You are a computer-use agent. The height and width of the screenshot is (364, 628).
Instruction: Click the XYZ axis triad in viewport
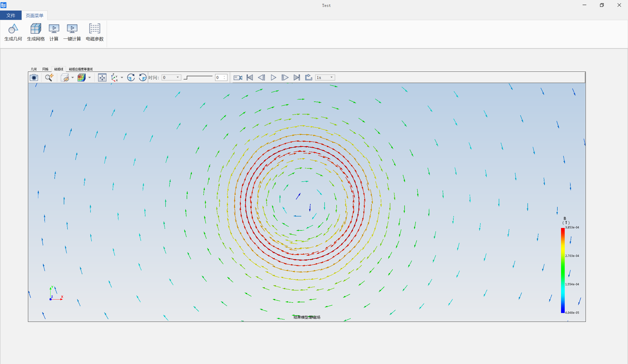click(56, 293)
